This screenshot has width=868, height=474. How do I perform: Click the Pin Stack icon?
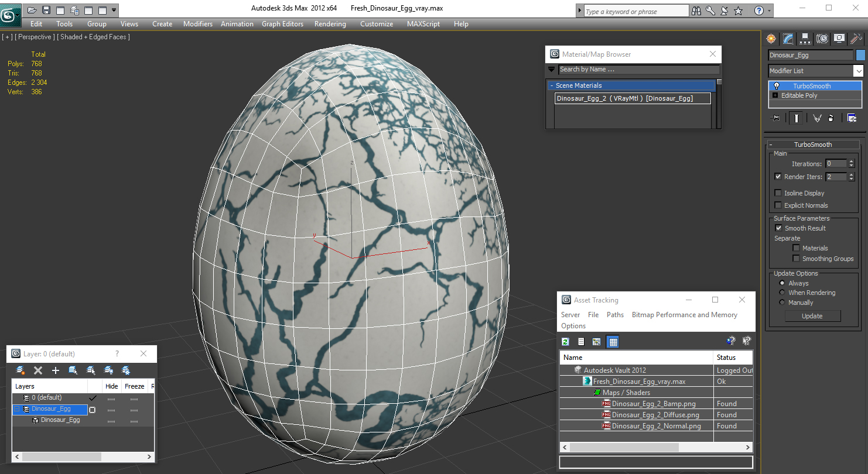pos(776,118)
